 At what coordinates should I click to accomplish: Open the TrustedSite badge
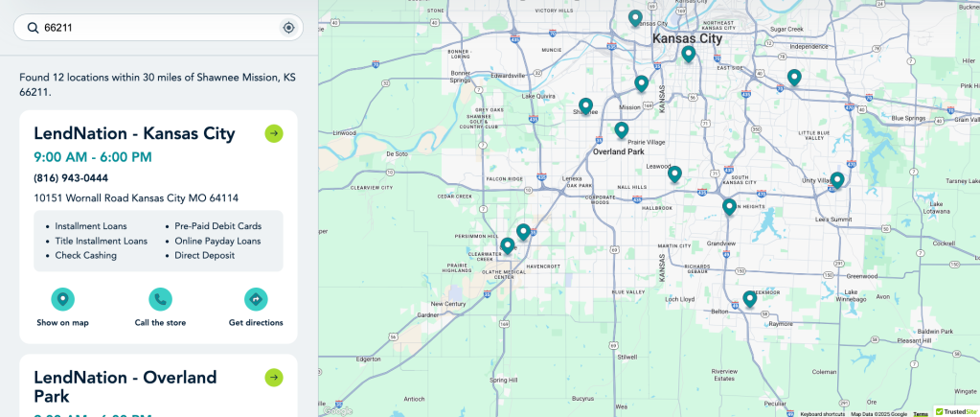click(957, 411)
